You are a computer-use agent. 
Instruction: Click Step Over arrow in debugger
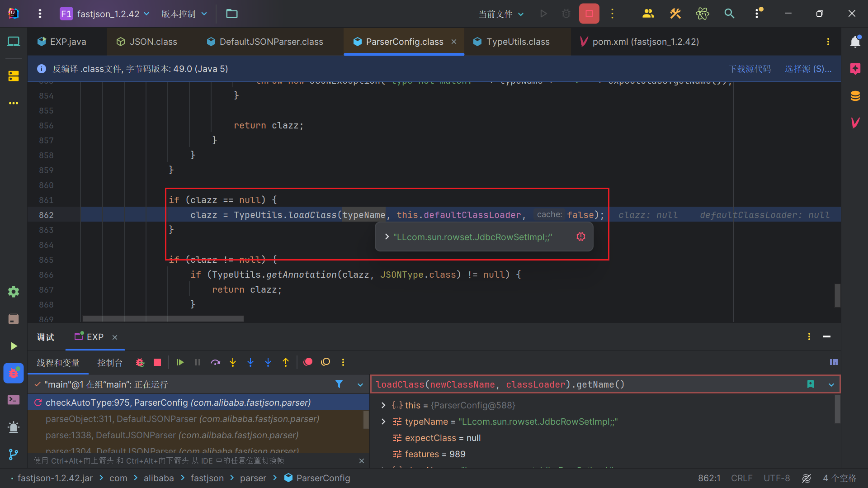click(x=215, y=362)
